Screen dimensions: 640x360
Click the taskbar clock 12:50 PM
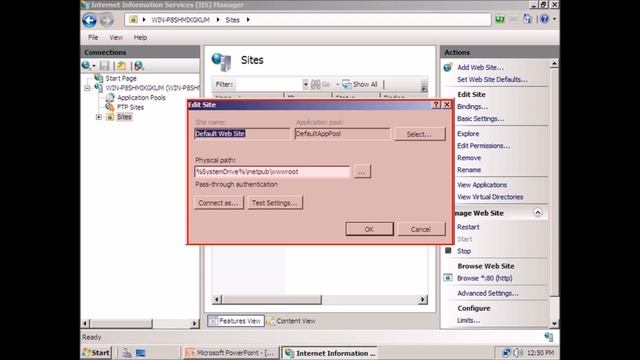540,353
